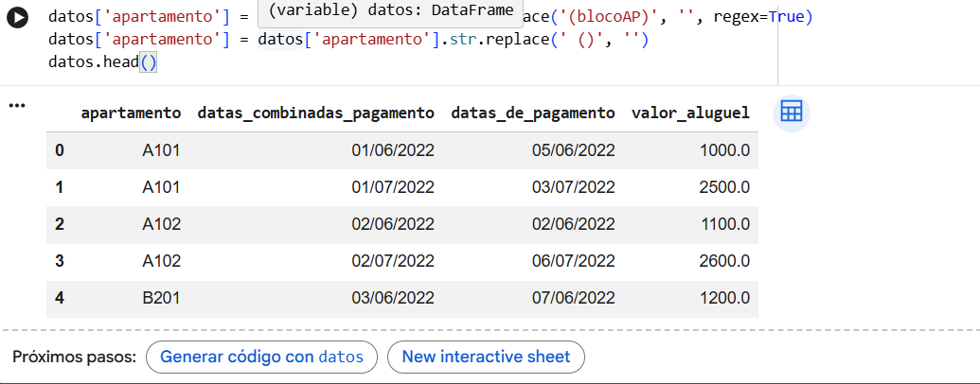Click the 03/07/2022 payment date cell
The height and width of the screenshot is (384, 980).
tap(573, 187)
